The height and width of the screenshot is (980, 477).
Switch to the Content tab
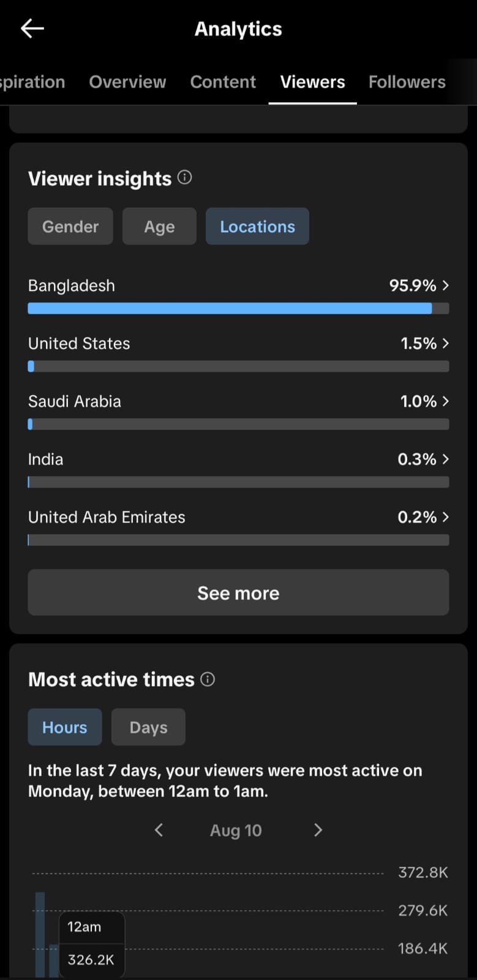click(x=223, y=82)
